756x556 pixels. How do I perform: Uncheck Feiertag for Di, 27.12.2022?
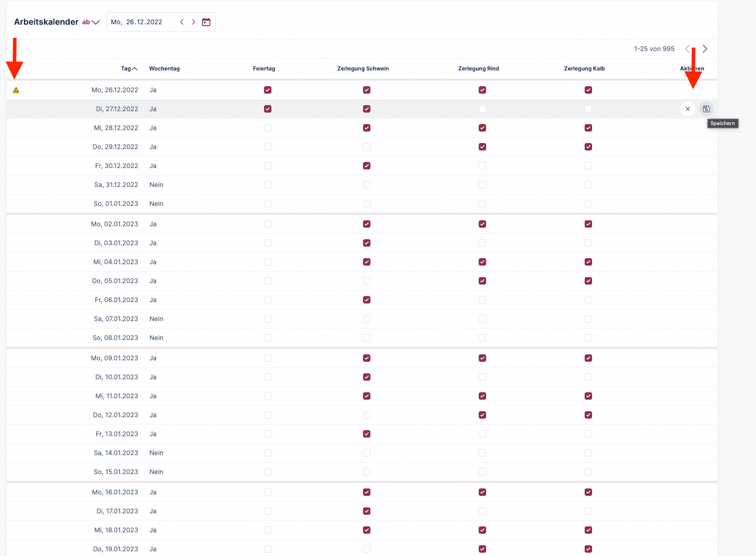[x=268, y=109]
